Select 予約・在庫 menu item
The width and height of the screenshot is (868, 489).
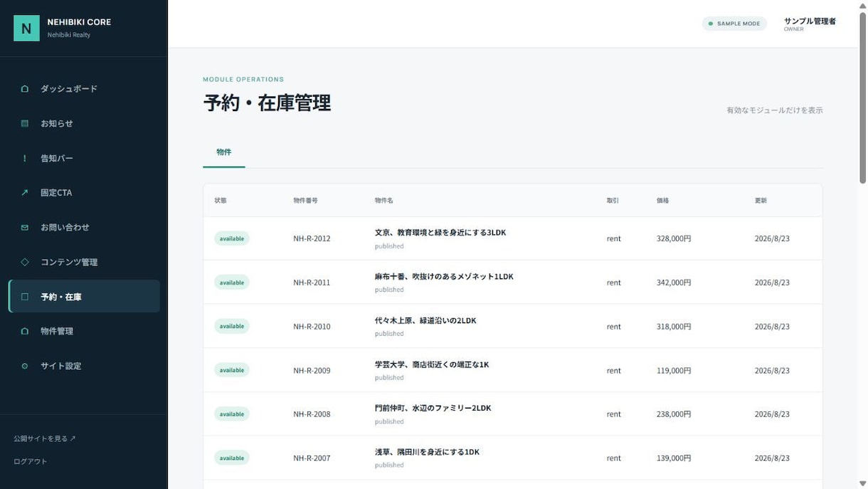click(84, 297)
